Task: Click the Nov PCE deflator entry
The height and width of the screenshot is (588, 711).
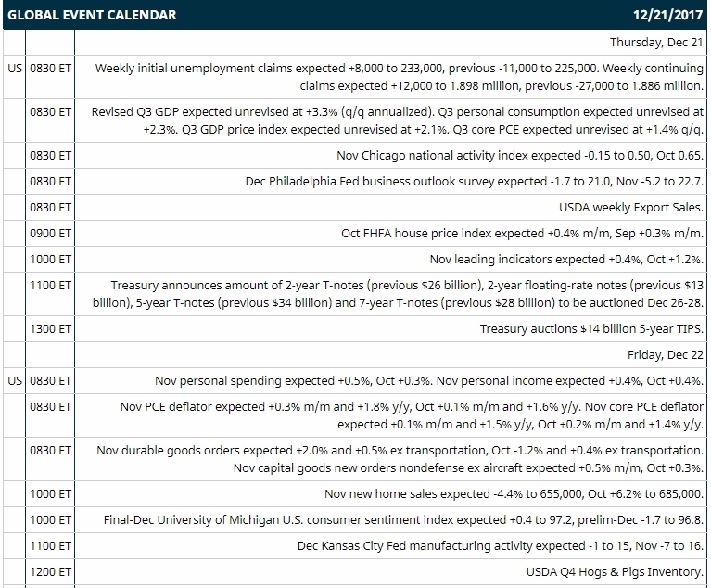Action: [x=412, y=415]
